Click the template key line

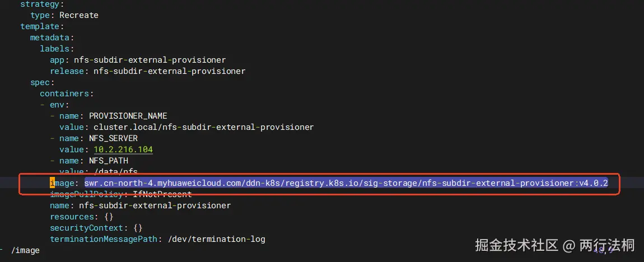click(43, 26)
